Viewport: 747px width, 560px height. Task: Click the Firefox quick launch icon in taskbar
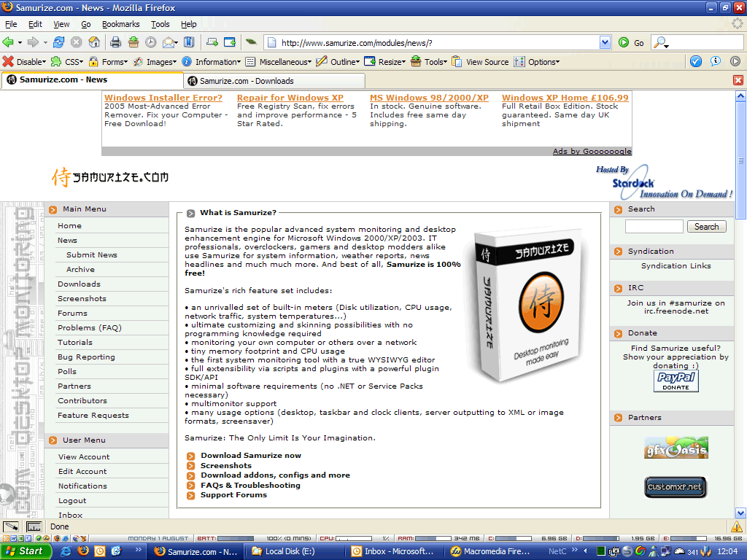[x=83, y=551]
